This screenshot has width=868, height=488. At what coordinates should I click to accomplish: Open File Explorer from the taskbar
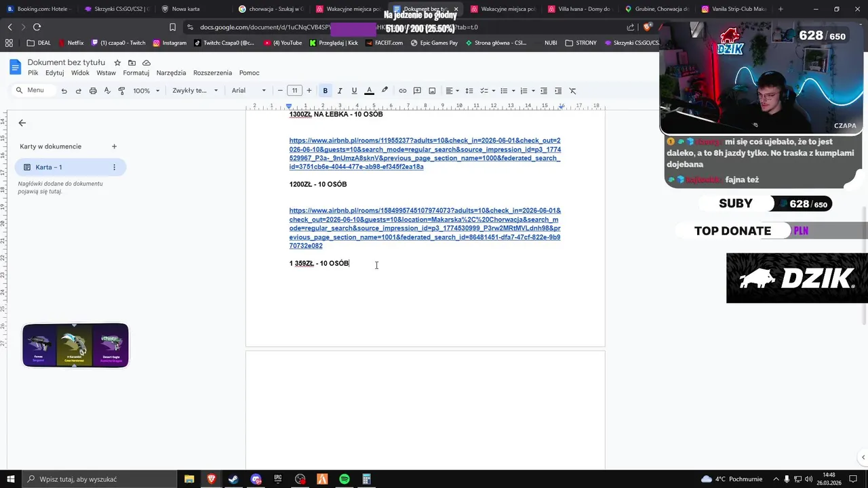(x=189, y=479)
